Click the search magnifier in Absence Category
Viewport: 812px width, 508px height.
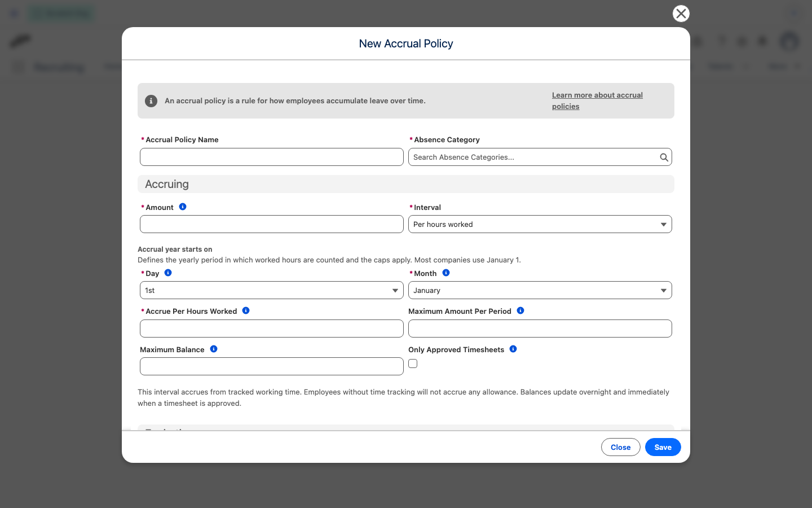click(x=664, y=157)
